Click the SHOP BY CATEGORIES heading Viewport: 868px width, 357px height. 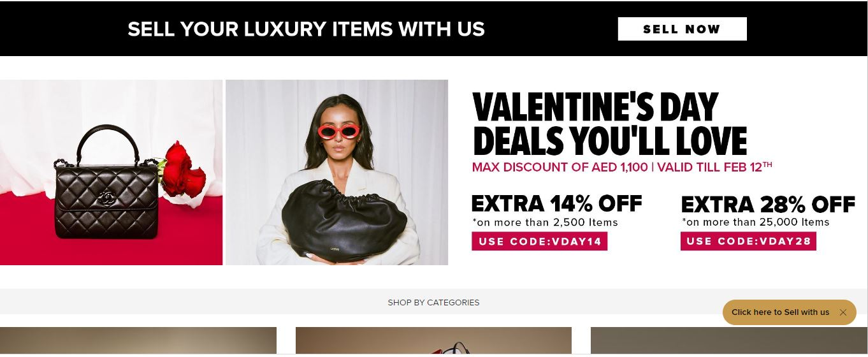tap(433, 302)
